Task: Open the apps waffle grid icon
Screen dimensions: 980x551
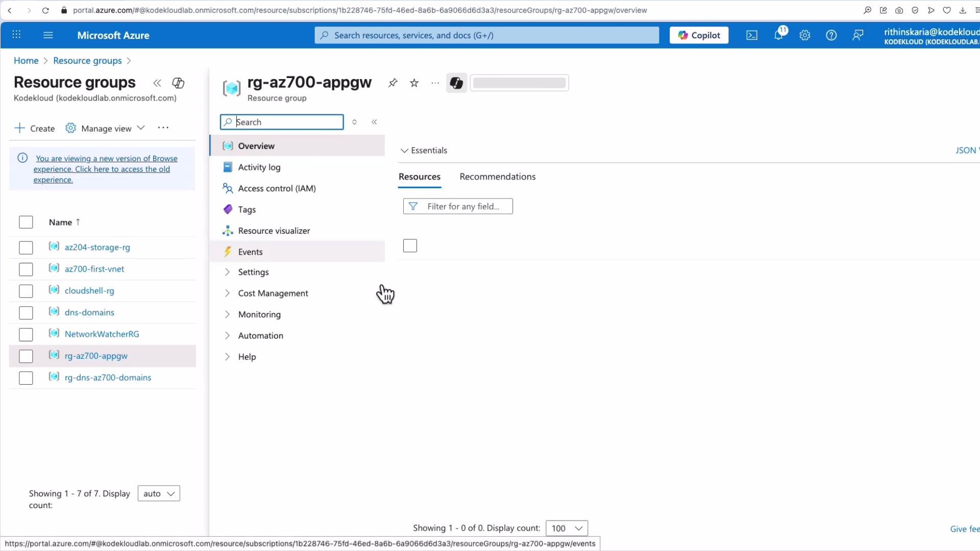Action: (x=16, y=35)
